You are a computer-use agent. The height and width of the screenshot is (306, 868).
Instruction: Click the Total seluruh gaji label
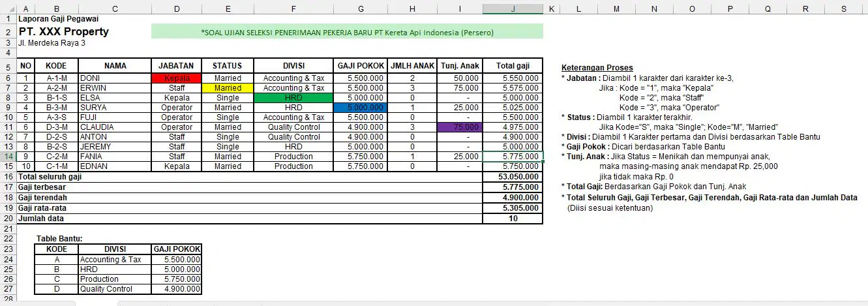(x=50, y=177)
